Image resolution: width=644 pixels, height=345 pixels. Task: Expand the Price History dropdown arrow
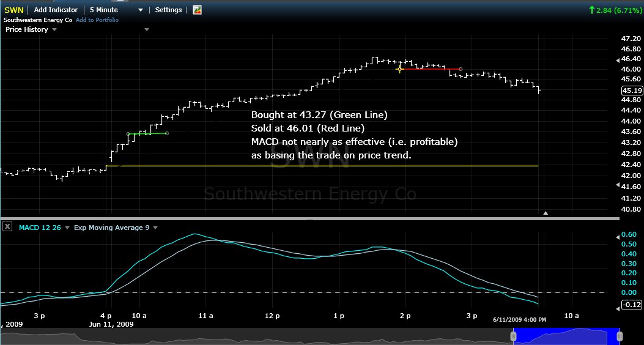(54, 29)
